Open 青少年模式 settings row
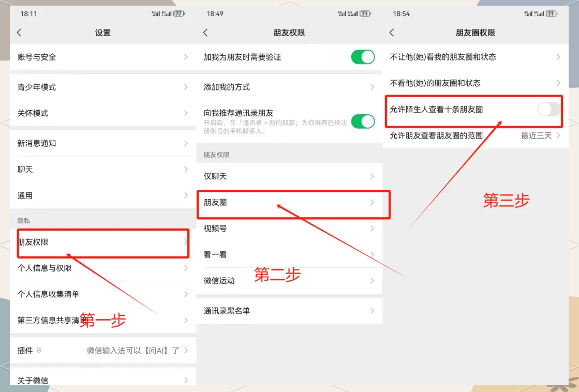 pyautogui.click(x=102, y=87)
